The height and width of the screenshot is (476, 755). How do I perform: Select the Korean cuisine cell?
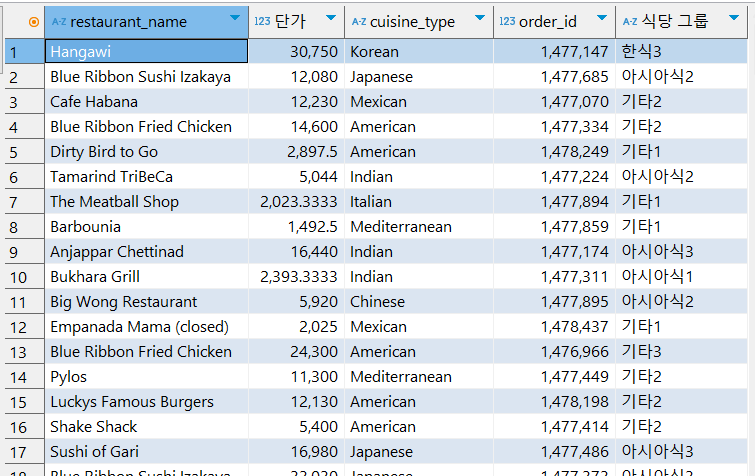click(419, 51)
